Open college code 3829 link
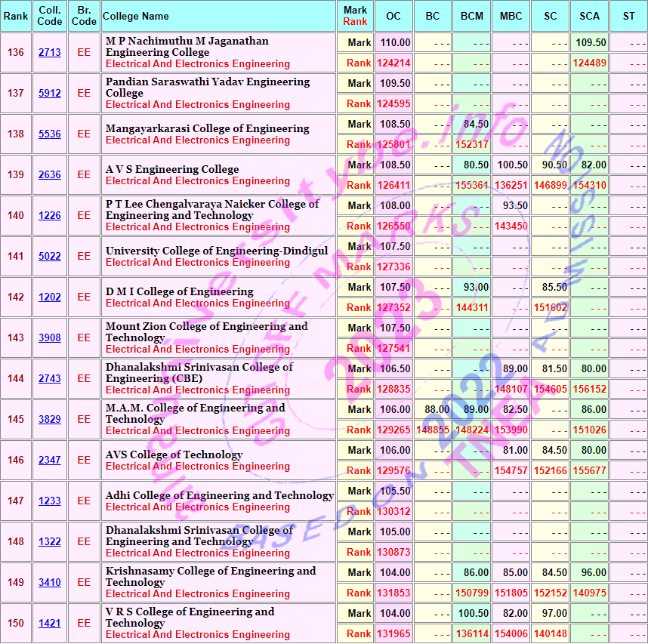The height and width of the screenshot is (644, 648). 50,420
